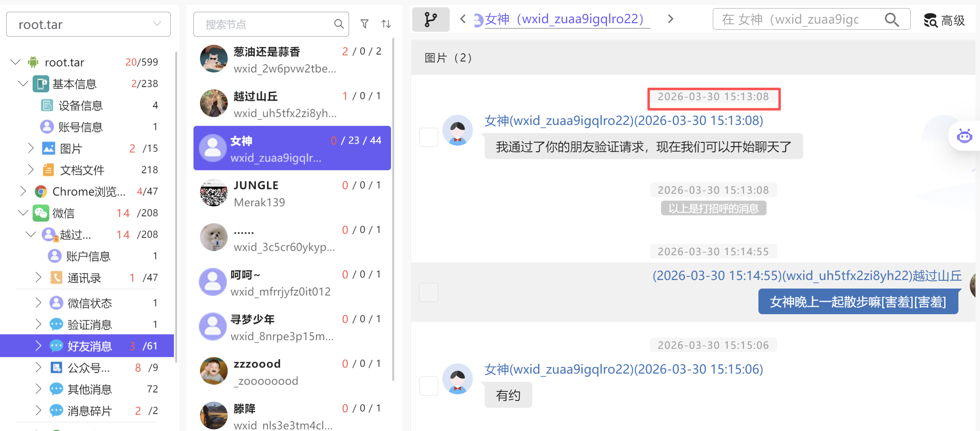
Task: Collapse the 微信 tree node
Action: coord(23,213)
